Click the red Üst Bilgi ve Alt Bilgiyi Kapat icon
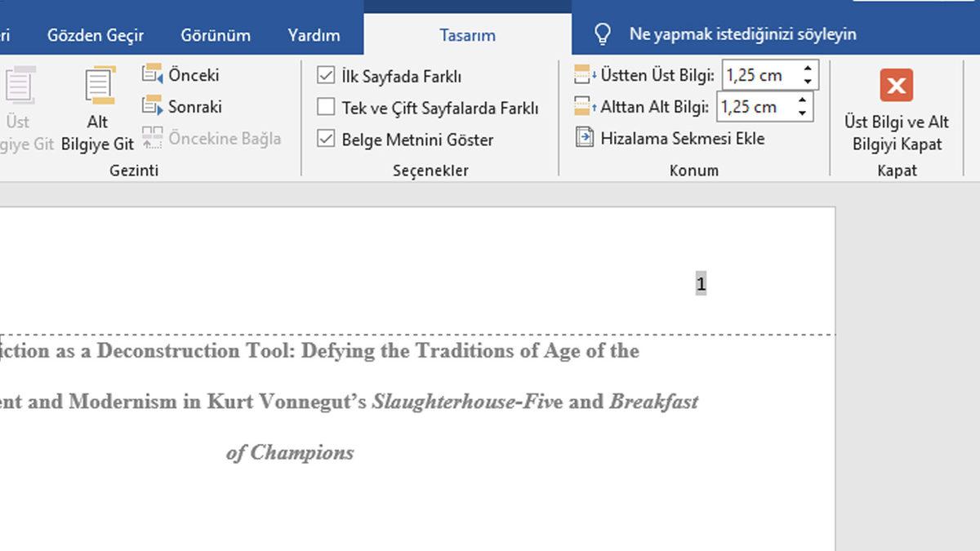The image size is (980, 551). [896, 86]
